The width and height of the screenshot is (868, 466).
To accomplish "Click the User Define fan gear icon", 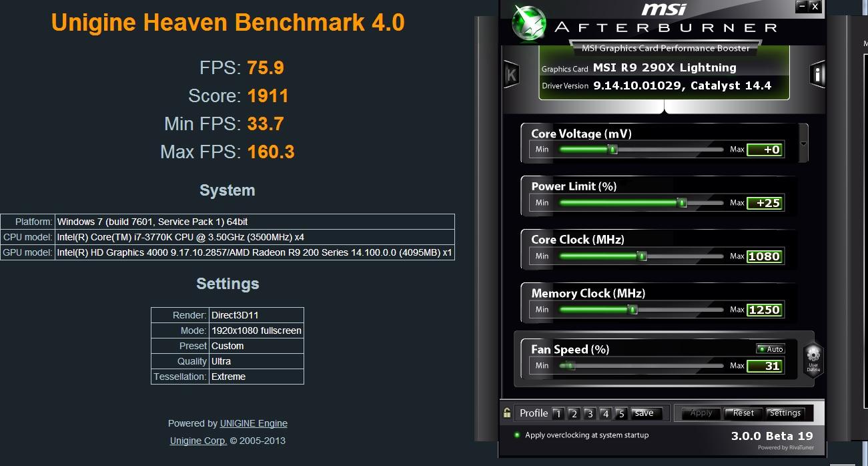I will [813, 361].
